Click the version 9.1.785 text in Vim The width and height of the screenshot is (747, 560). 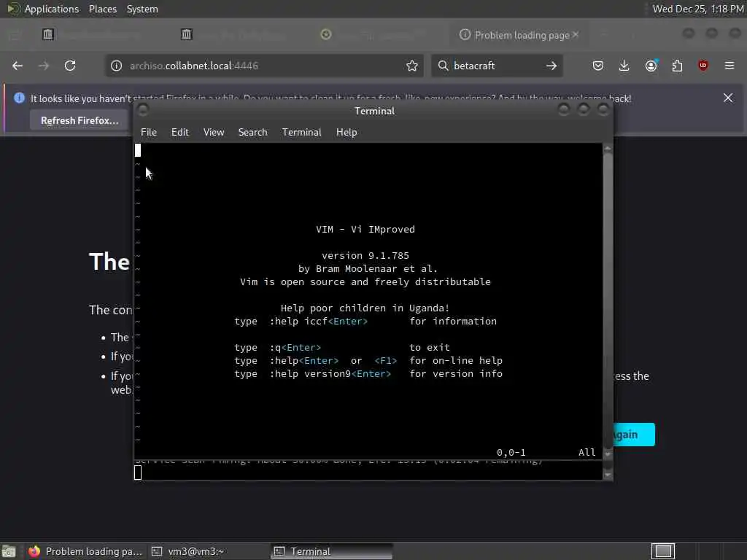pos(365,256)
